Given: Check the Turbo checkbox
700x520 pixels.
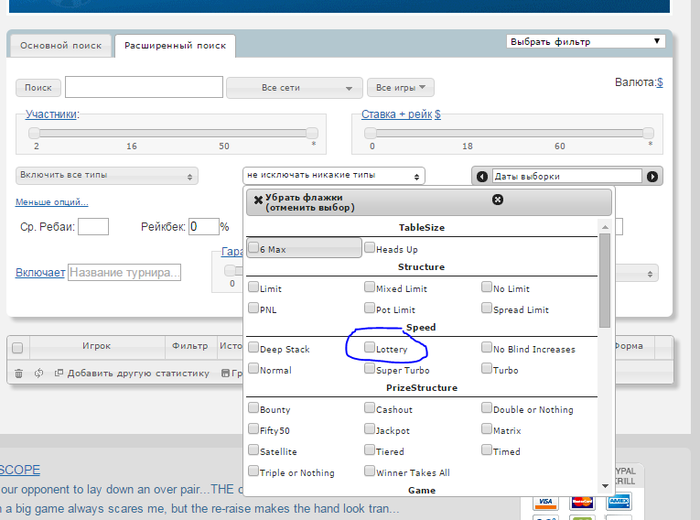Looking at the screenshot, I should tap(486, 368).
